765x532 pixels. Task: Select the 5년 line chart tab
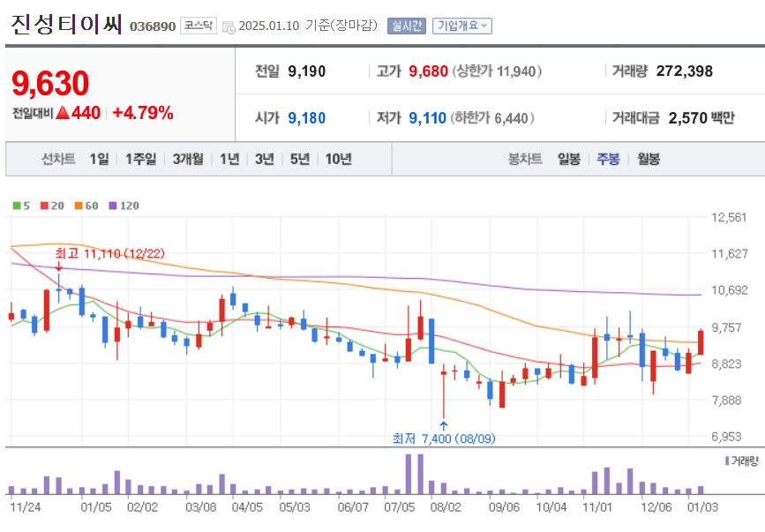pos(300,159)
